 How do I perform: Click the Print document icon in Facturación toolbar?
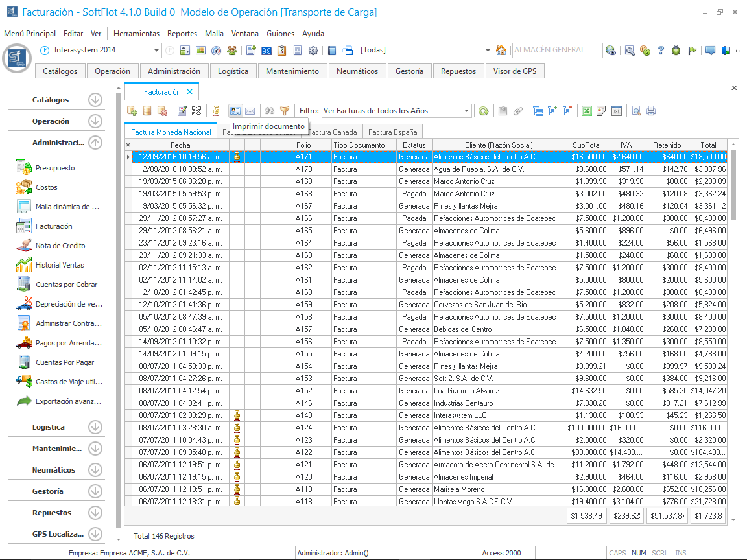pos(235,111)
